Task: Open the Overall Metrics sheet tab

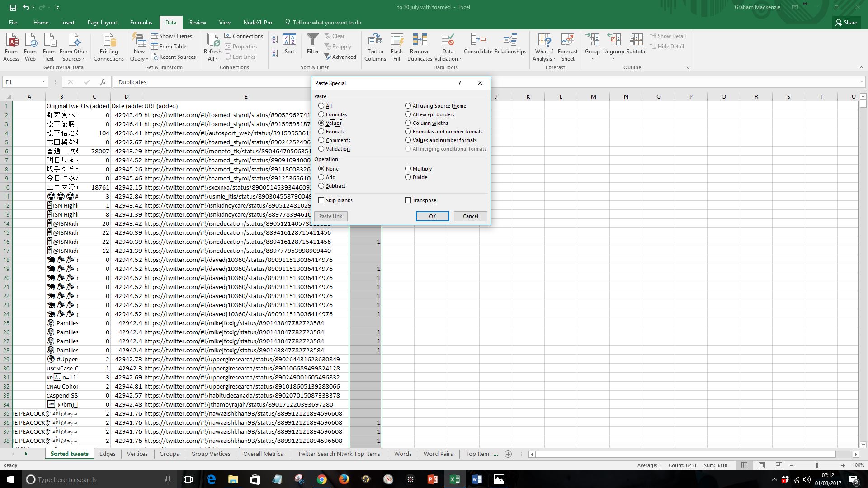Action: coord(263,454)
